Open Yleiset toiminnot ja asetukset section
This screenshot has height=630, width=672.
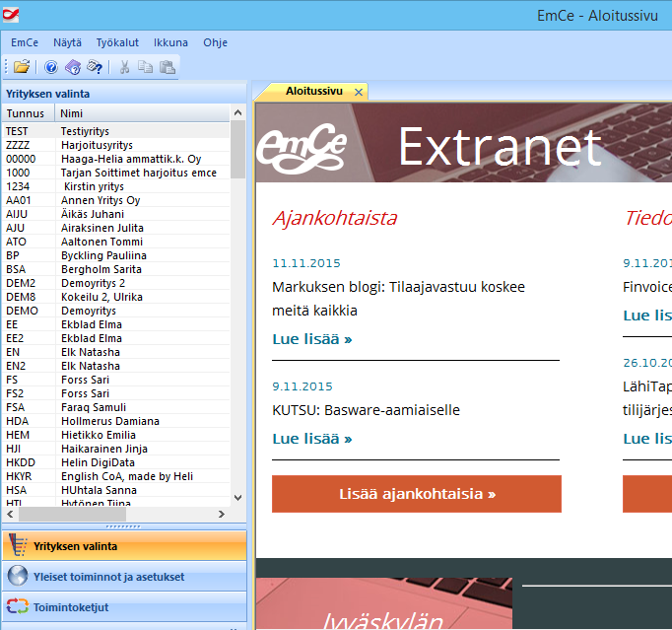point(125,576)
